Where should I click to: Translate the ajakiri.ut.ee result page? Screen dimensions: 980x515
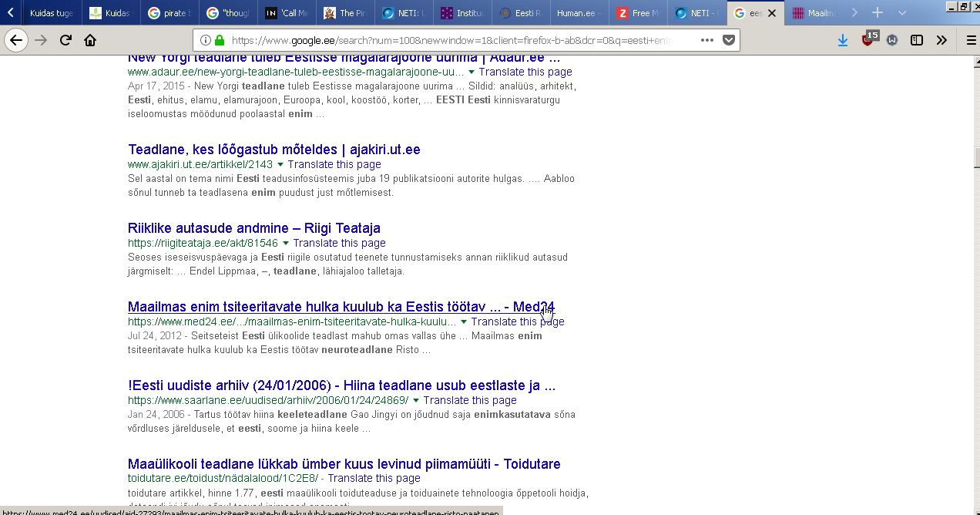point(334,164)
